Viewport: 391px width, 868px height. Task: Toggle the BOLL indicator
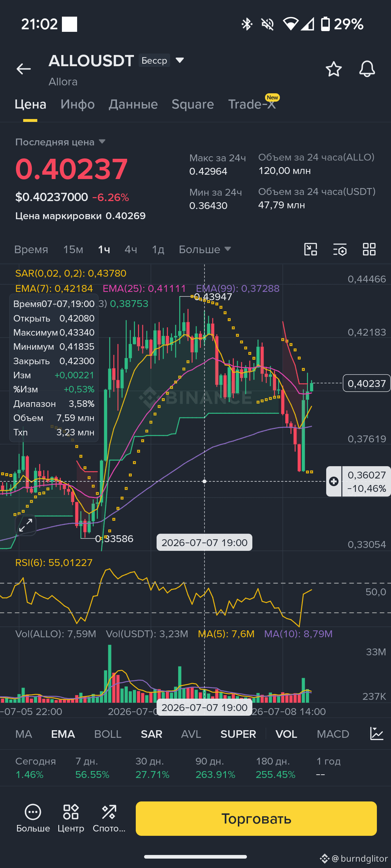point(108,734)
